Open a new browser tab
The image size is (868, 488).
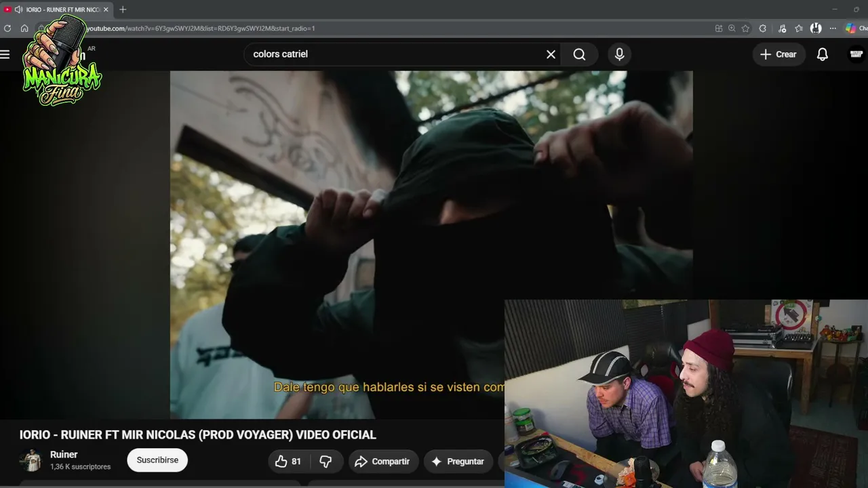click(x=123, y=9)
